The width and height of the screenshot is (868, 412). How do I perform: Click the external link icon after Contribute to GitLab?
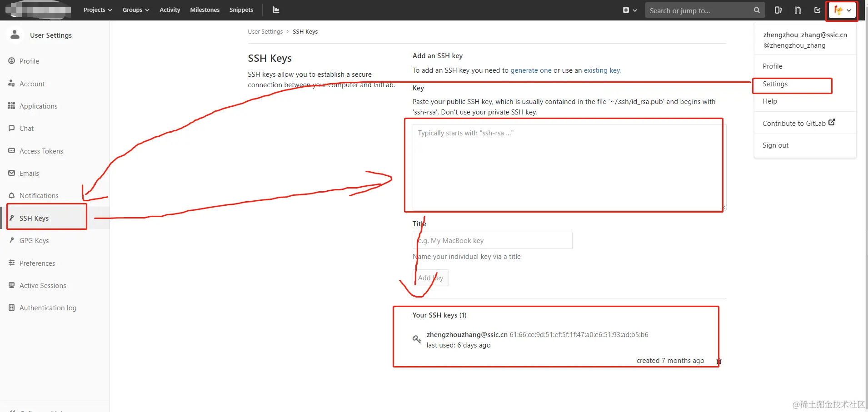(832, 122)
